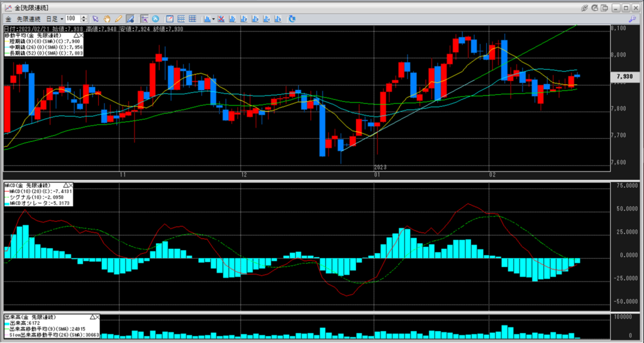Click the 先限連続 contract label in toolbar

[x=29, y=19]
